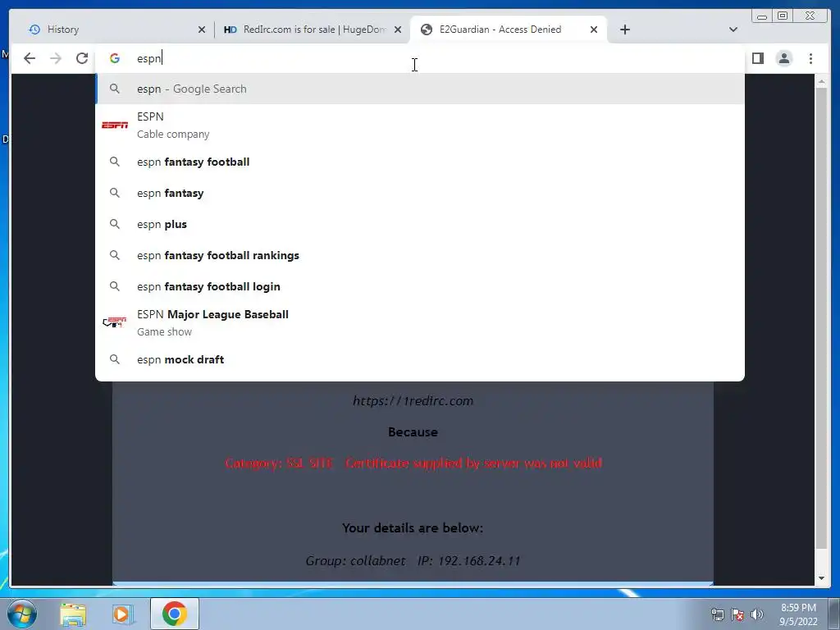This screenshot has width=840, height=630.
Task: Click 'Your details are below:' text
Action: [x=413, y=528]
